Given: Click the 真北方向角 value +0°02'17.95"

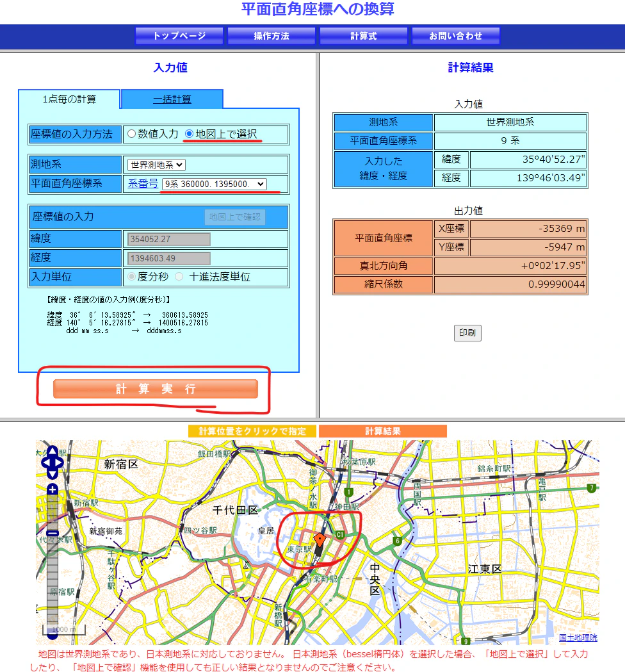Looking at the screenshot, I should click(510, 266).
